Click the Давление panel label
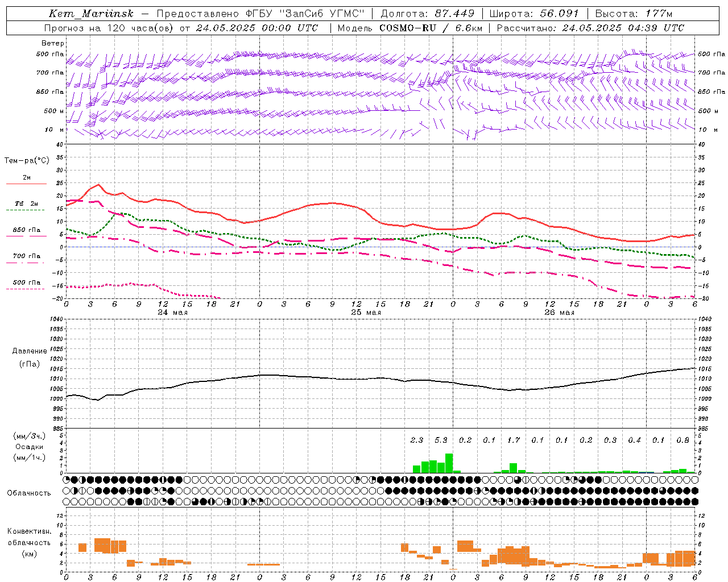Viewport: 728px width, 582px height. [30, 351]
